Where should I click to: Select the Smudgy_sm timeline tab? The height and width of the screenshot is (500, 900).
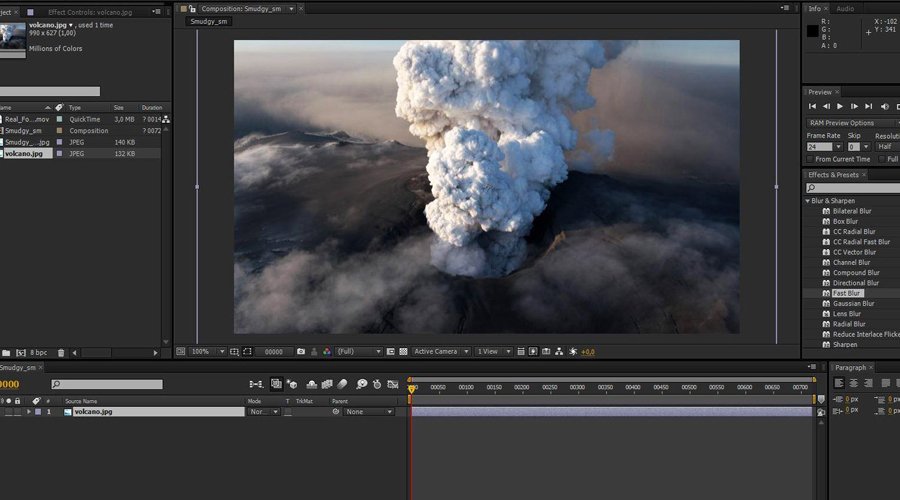pos(18,367)
